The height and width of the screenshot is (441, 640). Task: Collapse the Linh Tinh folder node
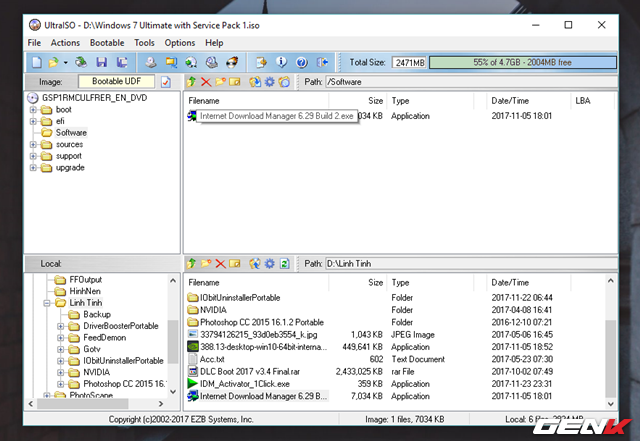coord(47,303)
